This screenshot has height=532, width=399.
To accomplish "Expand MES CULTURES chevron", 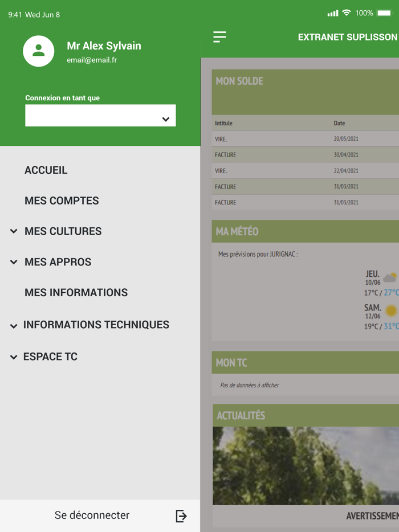I will click(14, 231).
